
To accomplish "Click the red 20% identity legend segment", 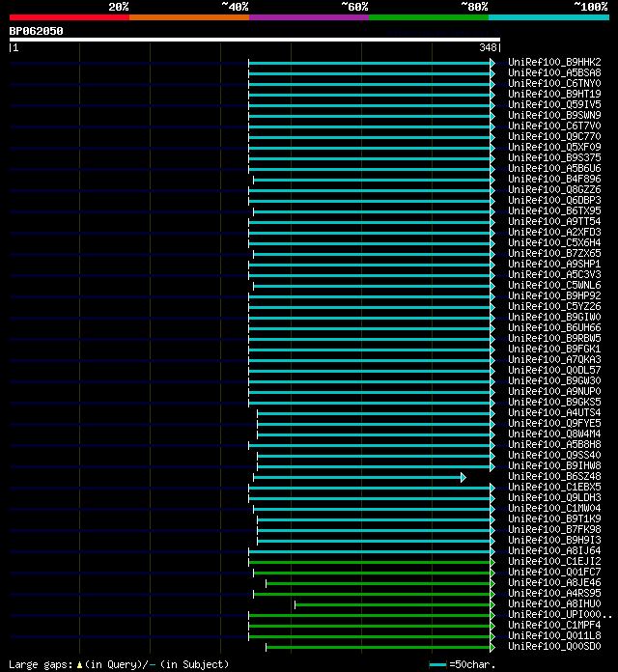I will [70, 17].
